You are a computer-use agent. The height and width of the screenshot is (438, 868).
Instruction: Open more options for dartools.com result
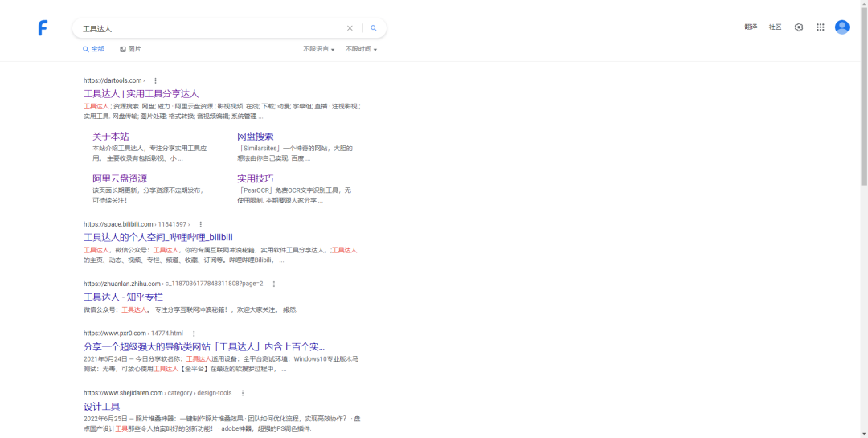[156, 81]
